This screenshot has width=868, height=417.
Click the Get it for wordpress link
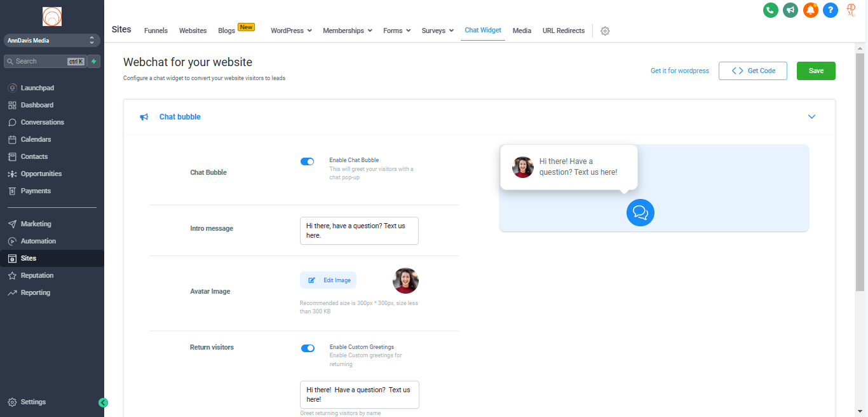tap(679, 71)
